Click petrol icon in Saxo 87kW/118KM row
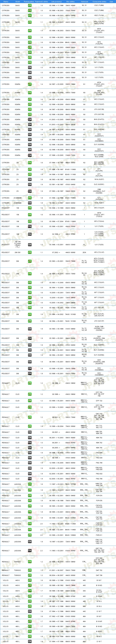The height and width of the screenshot is (644, 116). pyautogui.click(x=30, y=52)
